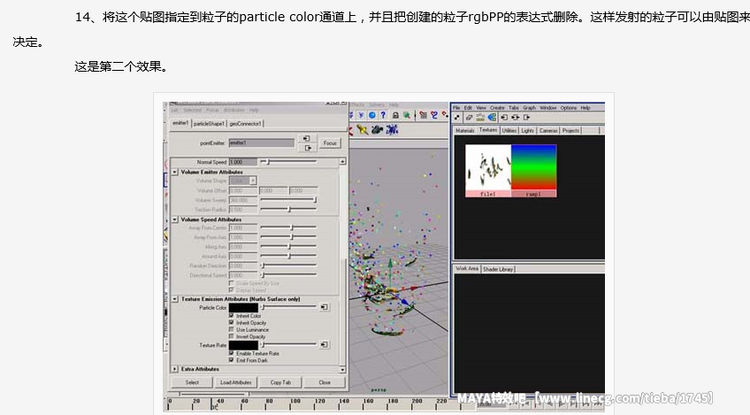Click the render view icon with red accent
This screenshot has width=750, height=415.
[x=423, y=115]
